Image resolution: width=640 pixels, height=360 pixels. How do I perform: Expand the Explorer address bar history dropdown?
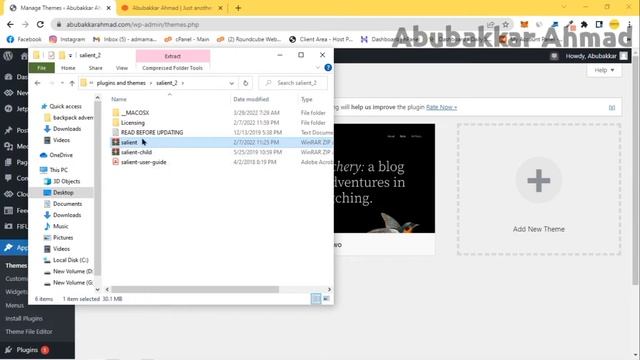pyautogui.click(x=231, y=83)
